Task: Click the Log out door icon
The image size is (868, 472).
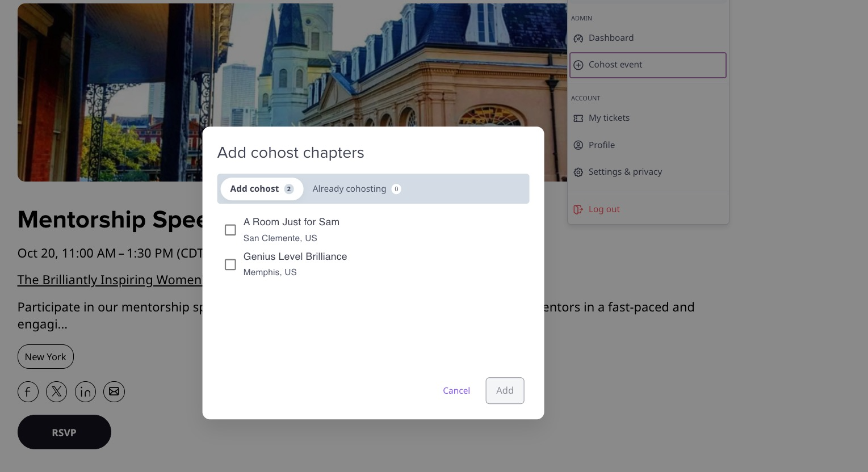Action: [x=578, y=209]
